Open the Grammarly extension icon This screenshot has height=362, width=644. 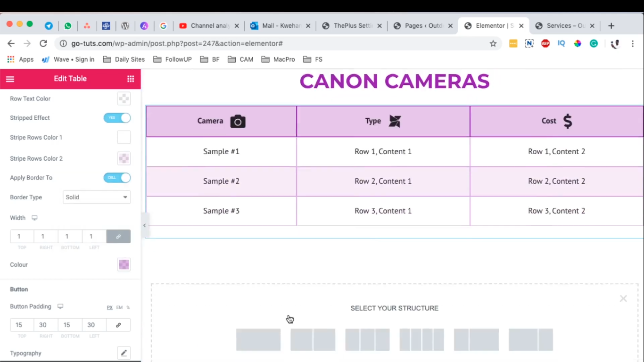[594, 43]
